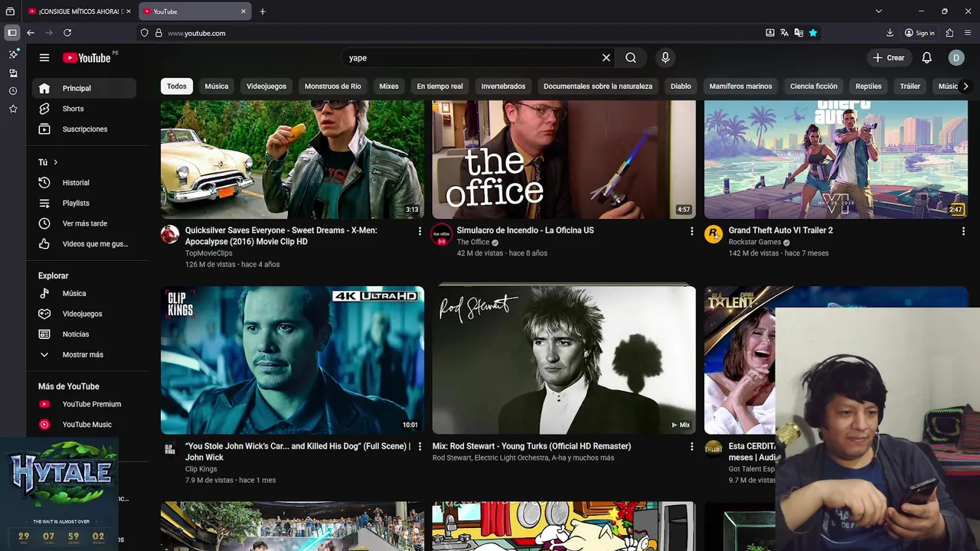This screenshot has height=551, width=980.
Task: Open the browser sidebar bookmarks star
Action: (13, 109)
